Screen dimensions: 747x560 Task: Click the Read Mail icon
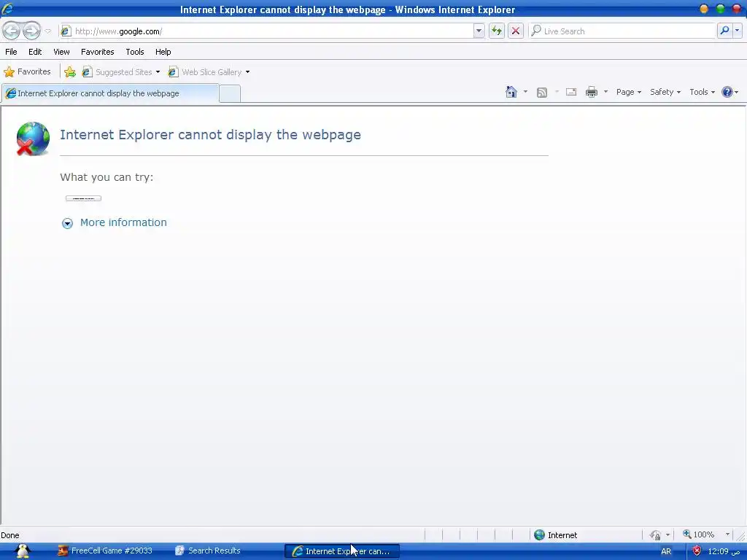tap(571, 93)
